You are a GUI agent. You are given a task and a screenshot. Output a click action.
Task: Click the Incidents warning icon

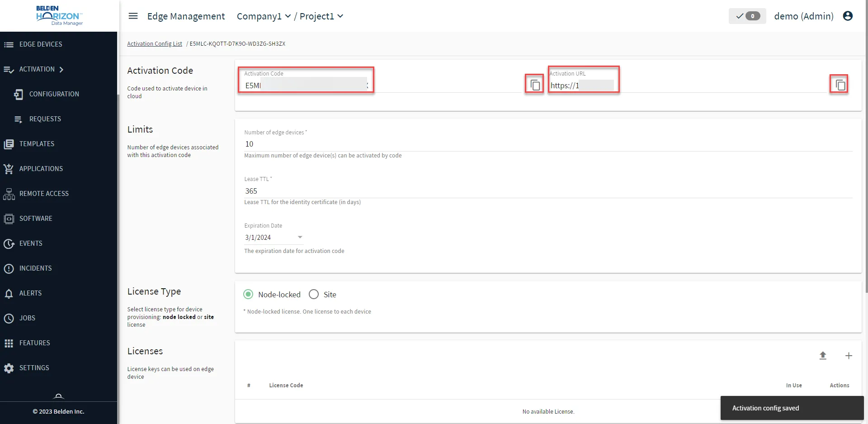[9, 268]
